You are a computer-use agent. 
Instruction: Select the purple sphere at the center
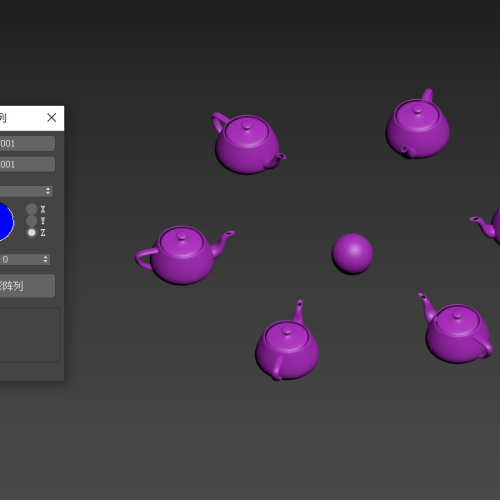tap(352, 254)
